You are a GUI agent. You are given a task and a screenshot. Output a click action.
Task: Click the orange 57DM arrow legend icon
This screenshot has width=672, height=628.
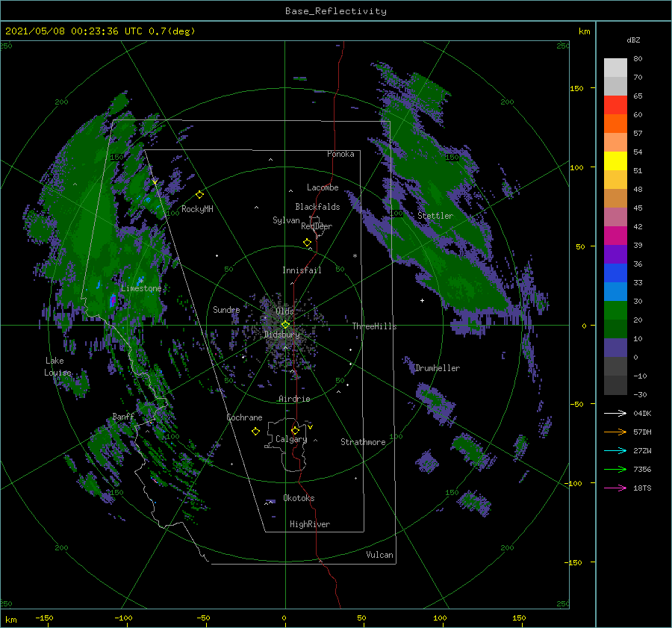pyautogui.click(x=615, y=432)
